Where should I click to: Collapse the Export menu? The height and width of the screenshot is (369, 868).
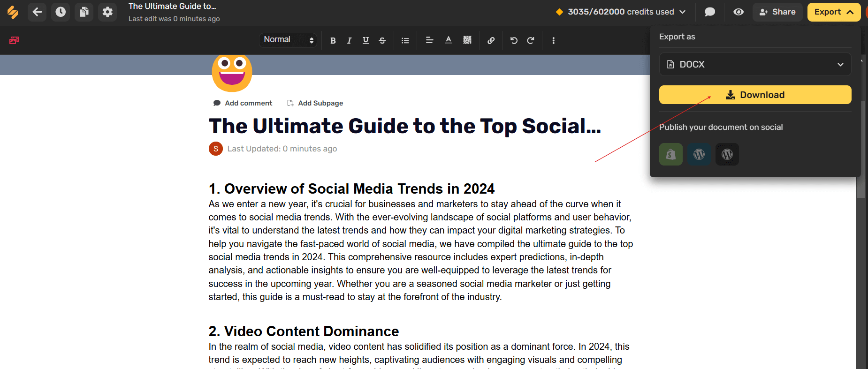tap(834, 12)
